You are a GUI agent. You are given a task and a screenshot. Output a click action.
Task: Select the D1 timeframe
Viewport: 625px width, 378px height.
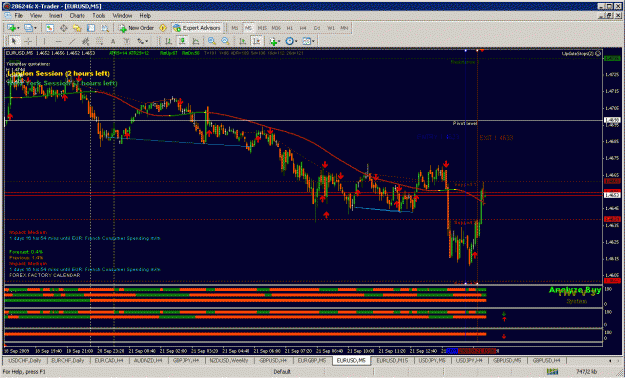317,28
